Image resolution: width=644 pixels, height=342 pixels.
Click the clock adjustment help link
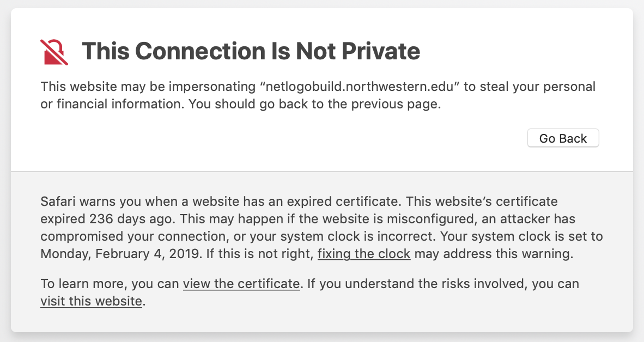click(363, 253)
